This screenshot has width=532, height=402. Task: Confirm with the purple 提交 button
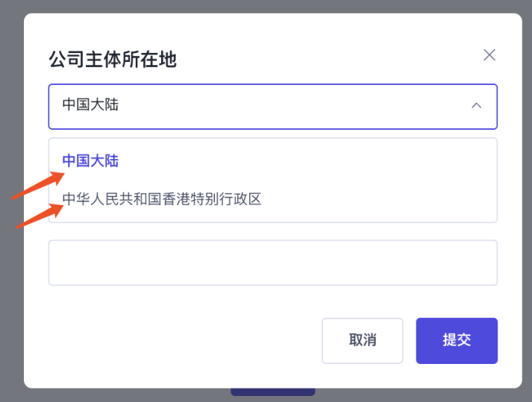point(457,341)
